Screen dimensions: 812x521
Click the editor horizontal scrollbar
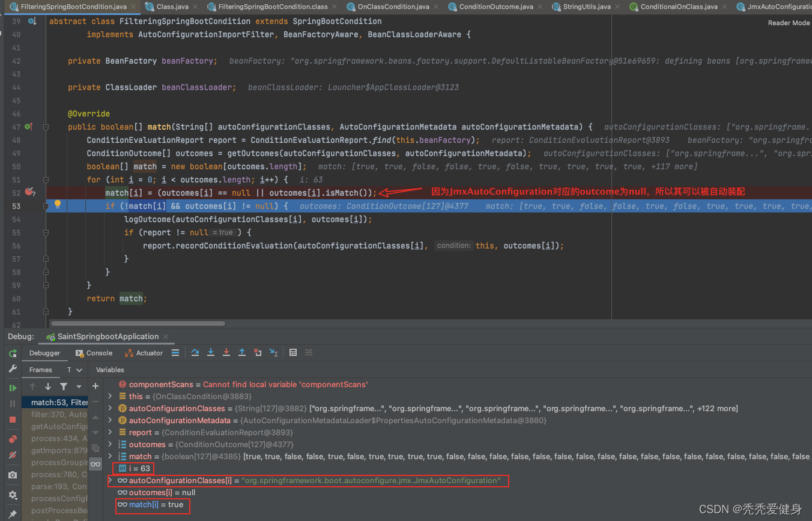(138, 324)
